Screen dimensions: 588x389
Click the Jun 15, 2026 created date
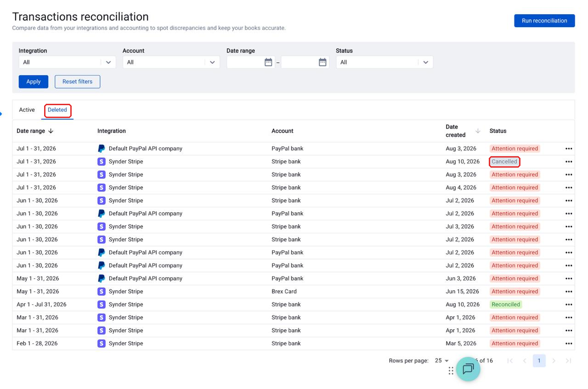[462, 292]
